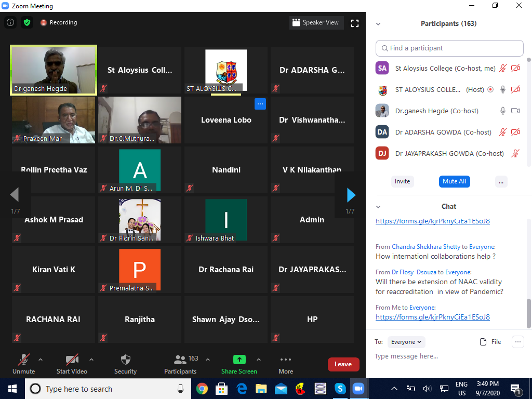Click the Invite button
The image size is (532, 399).
pos(403,181)
